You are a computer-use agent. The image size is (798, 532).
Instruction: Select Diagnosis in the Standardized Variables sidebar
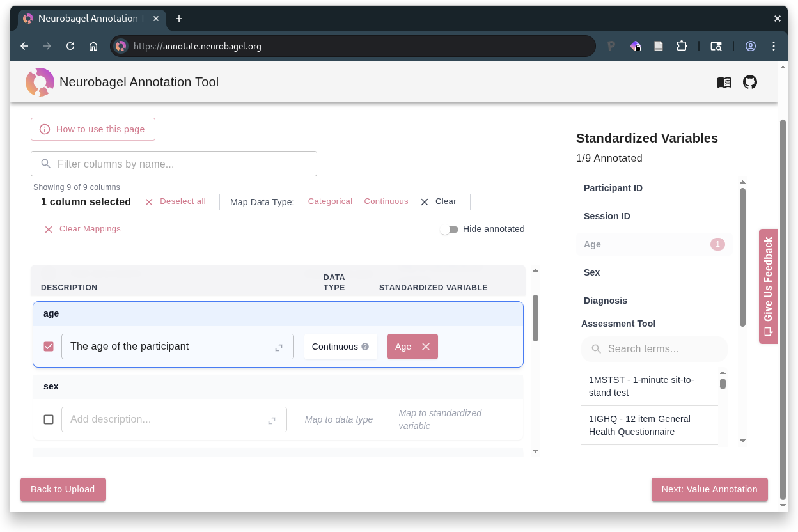[x=605, y=301]
